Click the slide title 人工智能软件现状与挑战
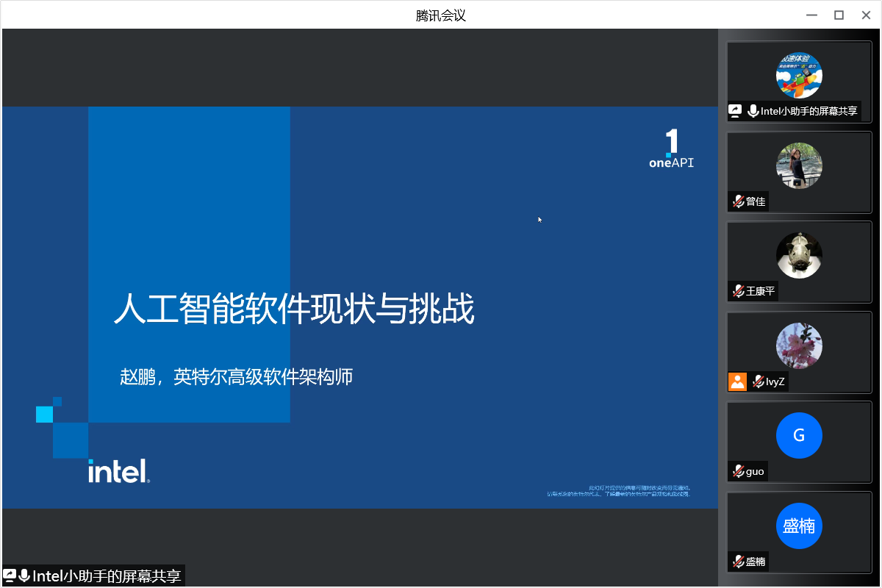The height and width of the screenshot is (588, 882). [294, 309]
